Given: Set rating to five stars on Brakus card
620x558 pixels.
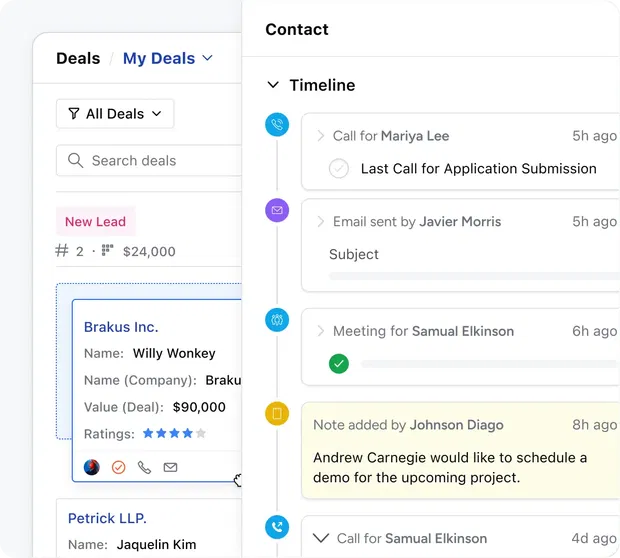Looking at the screenshot, I should point(201,434).
